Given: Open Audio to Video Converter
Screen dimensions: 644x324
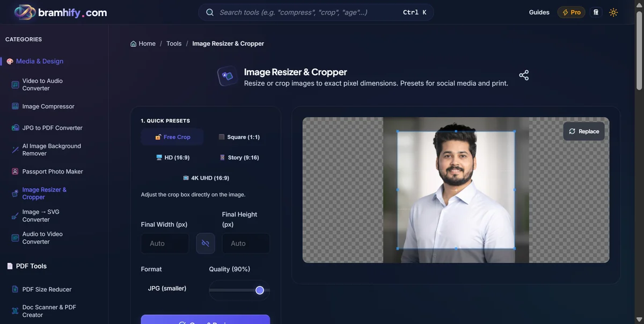Looking at the screenshot, I should click(x=42, y=238).
